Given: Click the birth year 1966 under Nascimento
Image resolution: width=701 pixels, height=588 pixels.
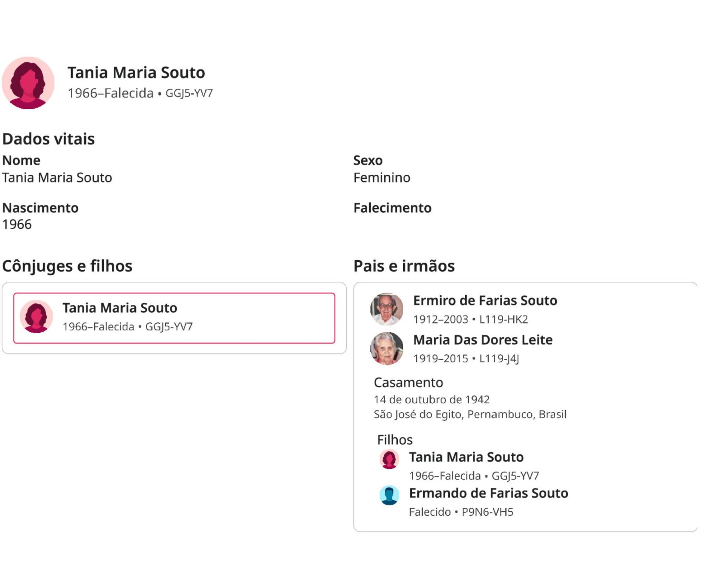Looking at the screenshot, I should point(17,224).
